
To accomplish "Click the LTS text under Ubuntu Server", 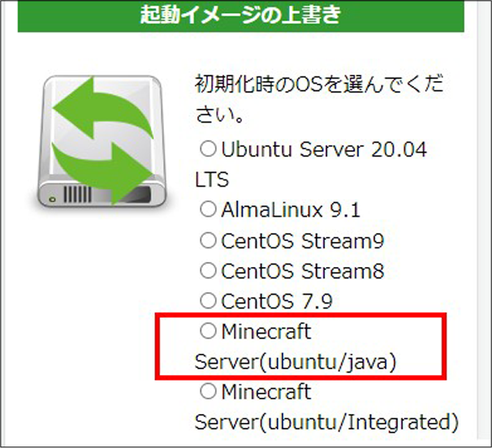I will pyautogui.click(x=212, y=179).
